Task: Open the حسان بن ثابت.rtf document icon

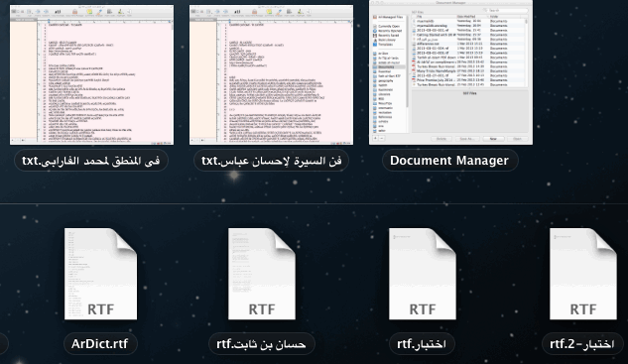Action: (262, 274)
